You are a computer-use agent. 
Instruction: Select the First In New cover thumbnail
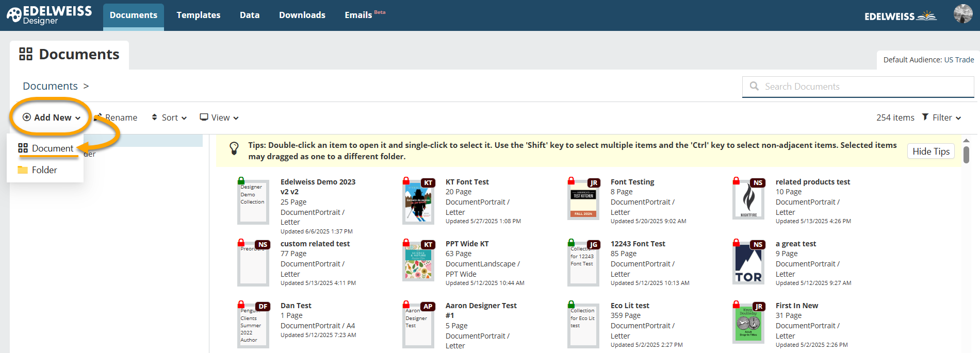748,324
